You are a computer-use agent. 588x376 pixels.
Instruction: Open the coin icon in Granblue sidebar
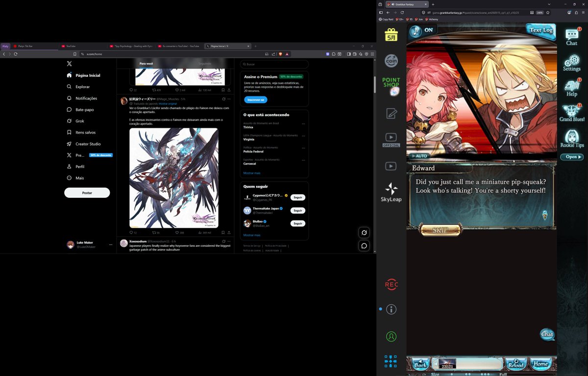click(x=391, y=61)
